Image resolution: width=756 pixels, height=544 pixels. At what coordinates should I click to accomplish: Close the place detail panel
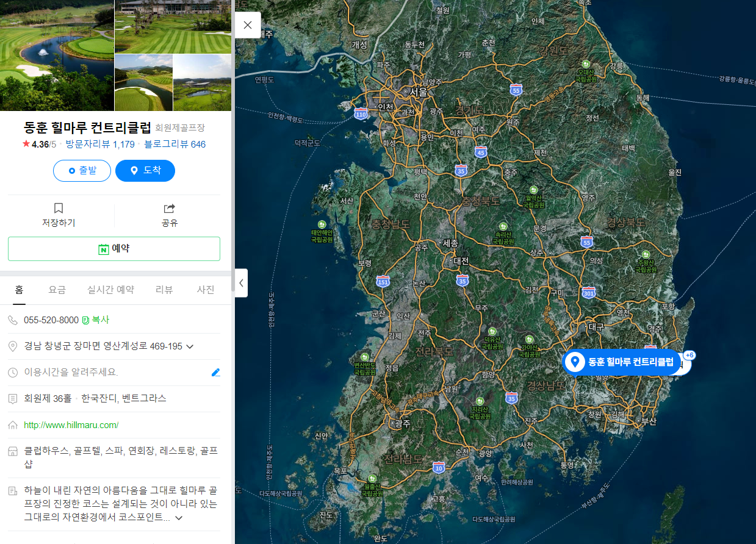tap(248, 25)
